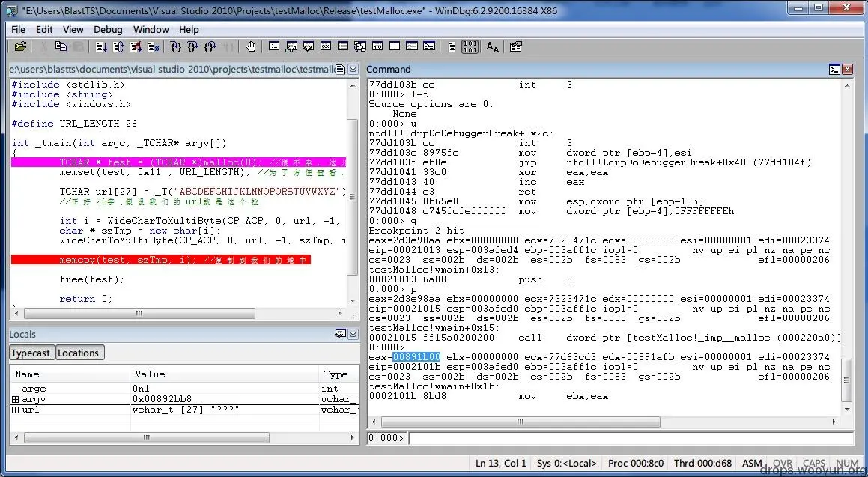
Task: Open the Call Stack window icon
Action: 360,47
